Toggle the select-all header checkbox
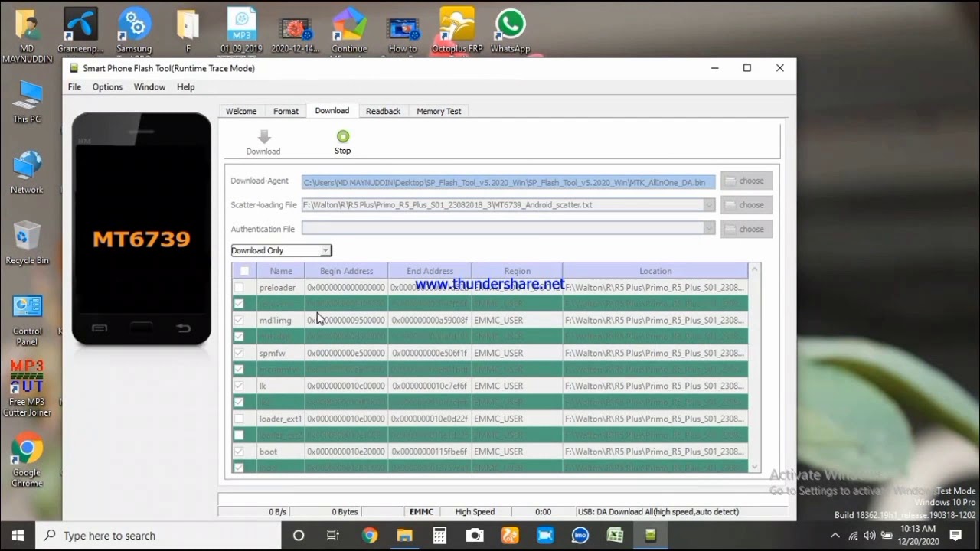This screenshot has width=980, height=551. (244, 271)
